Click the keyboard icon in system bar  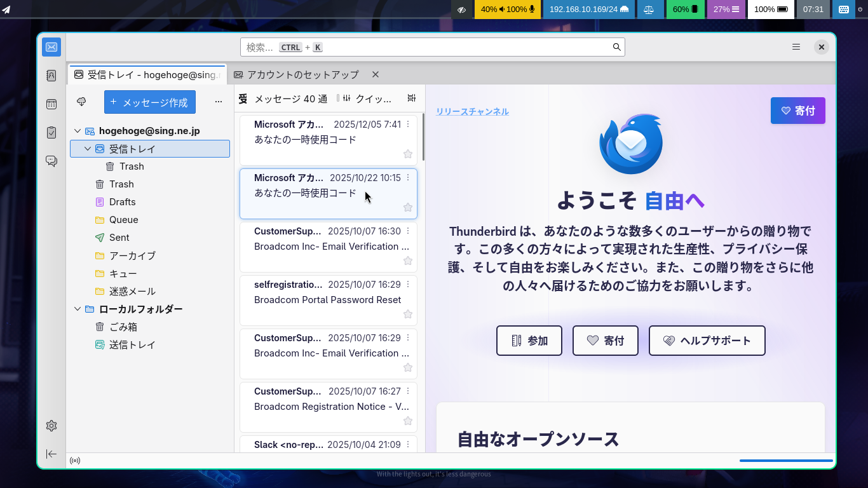click(x=843, y=10)
